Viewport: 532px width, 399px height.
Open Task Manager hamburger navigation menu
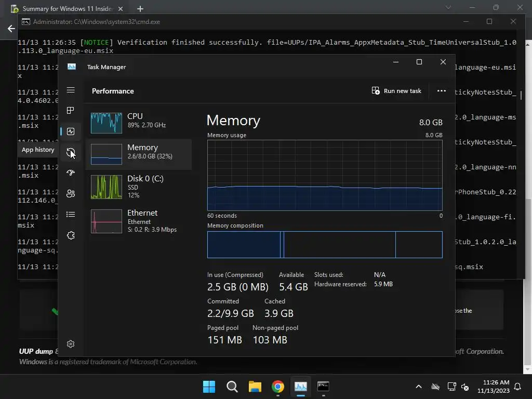[71, 90]
